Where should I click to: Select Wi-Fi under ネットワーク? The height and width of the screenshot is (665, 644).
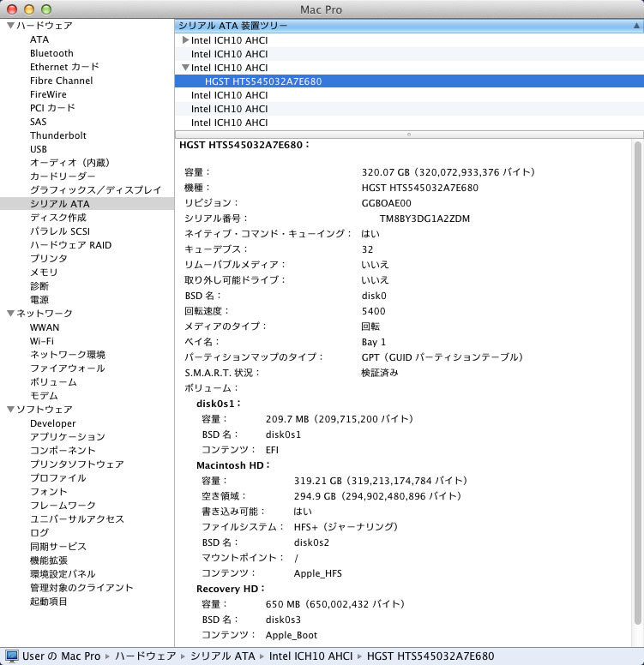click(41, 341)
